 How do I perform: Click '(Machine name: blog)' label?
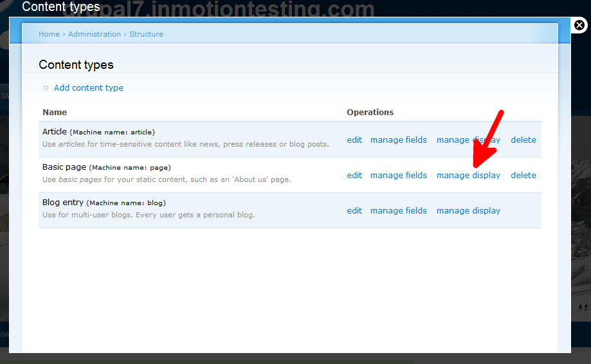pyautogui.click(x=126, y=203)
